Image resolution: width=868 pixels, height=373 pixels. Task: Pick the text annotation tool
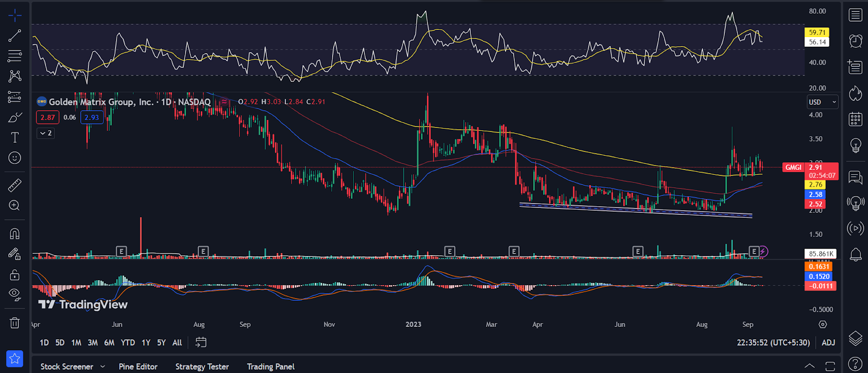pos(15,137)
